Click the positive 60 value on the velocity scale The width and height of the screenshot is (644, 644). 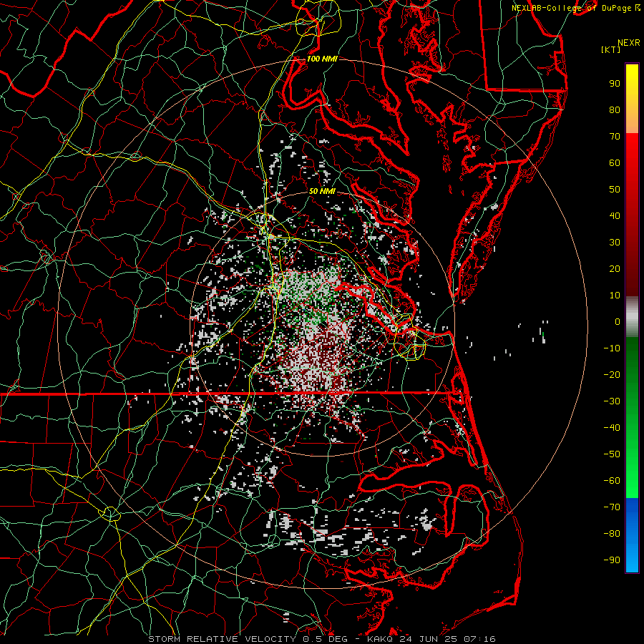615,162
